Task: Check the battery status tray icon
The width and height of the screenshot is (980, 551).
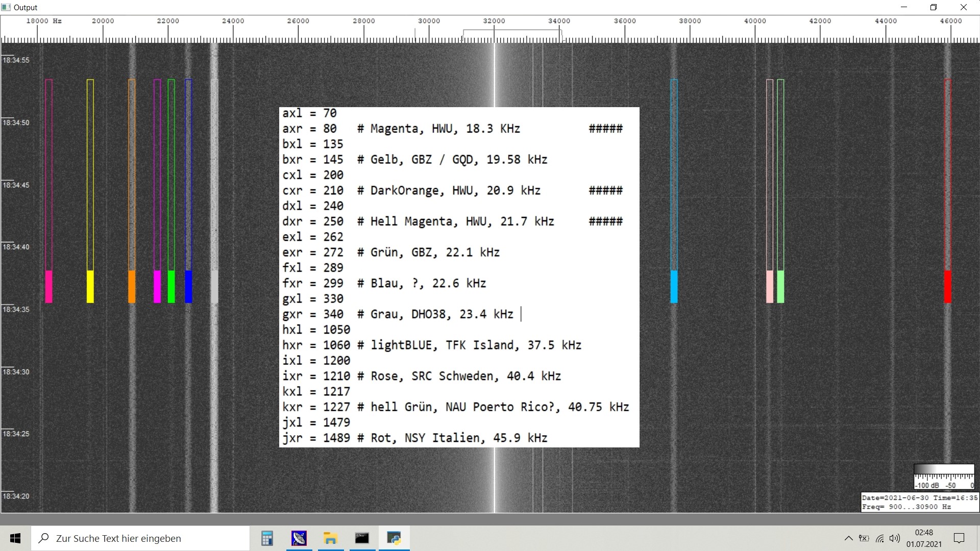Action: [x=864, y=538]
